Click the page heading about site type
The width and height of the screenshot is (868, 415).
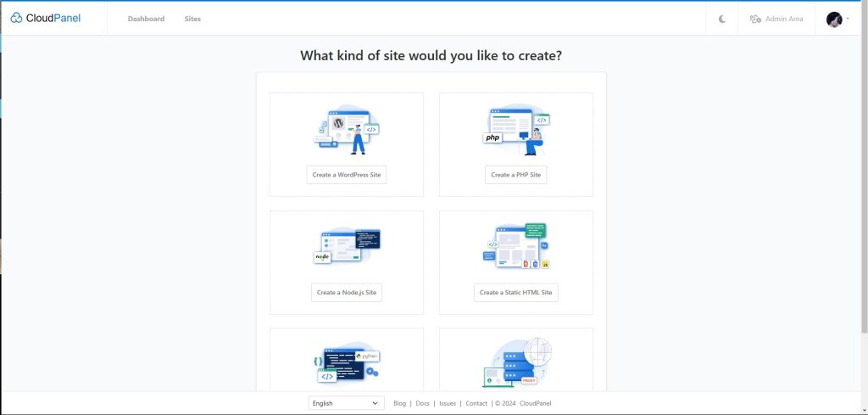click(431, 55)
